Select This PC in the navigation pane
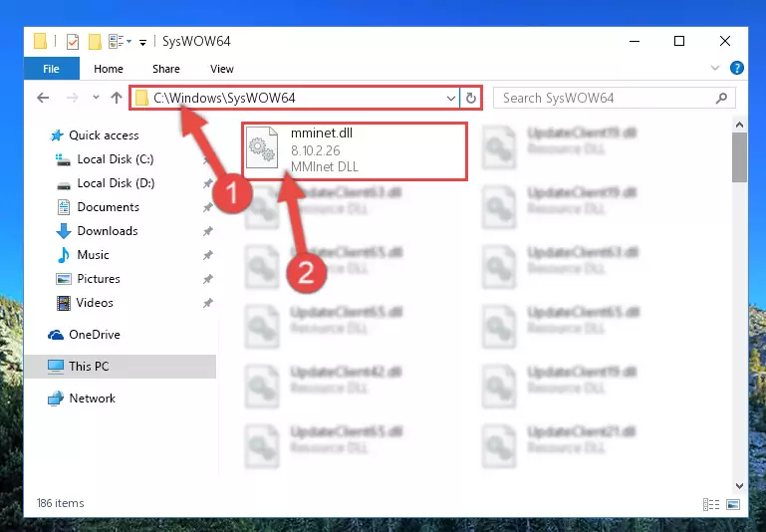Viewport: 766px width, 532px height. click(x=89, y=366)
